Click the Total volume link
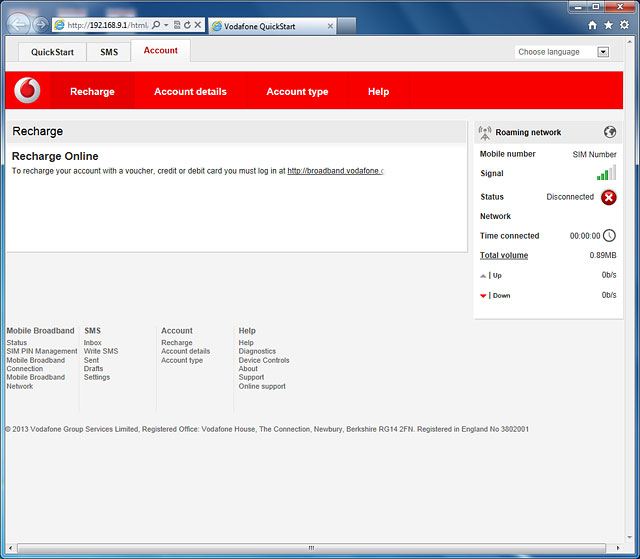The image size is (640, 559). (504, 255)
